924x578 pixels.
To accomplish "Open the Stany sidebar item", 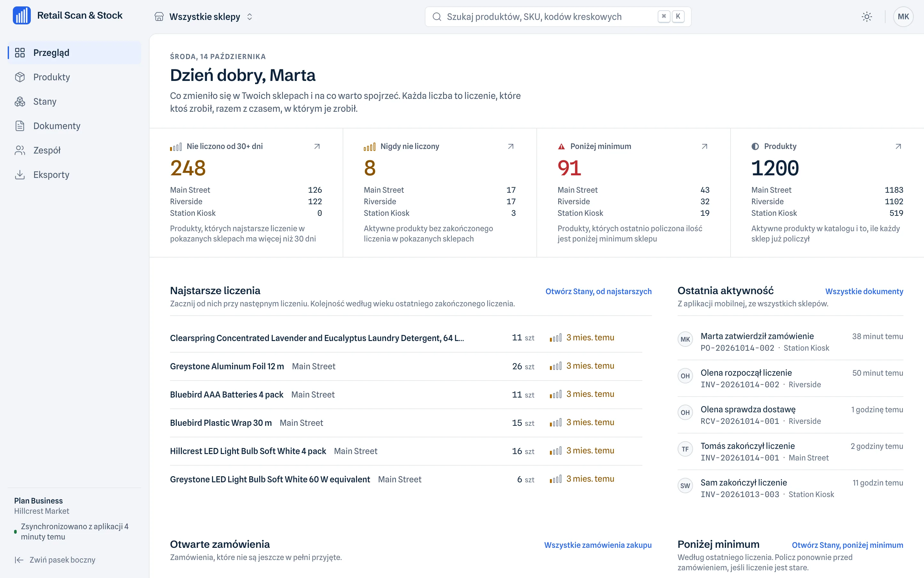I will pos(74,102).
